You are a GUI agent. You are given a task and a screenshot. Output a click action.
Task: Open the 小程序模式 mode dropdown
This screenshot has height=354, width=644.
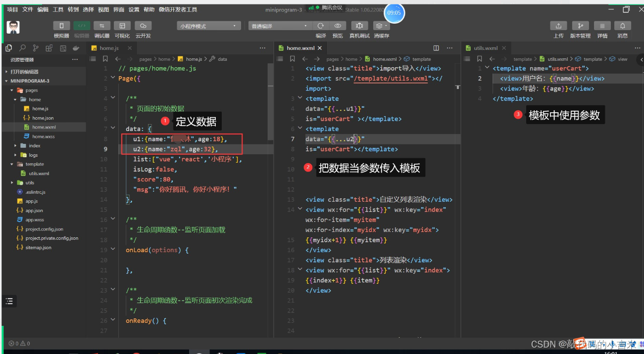pos(209,26)
